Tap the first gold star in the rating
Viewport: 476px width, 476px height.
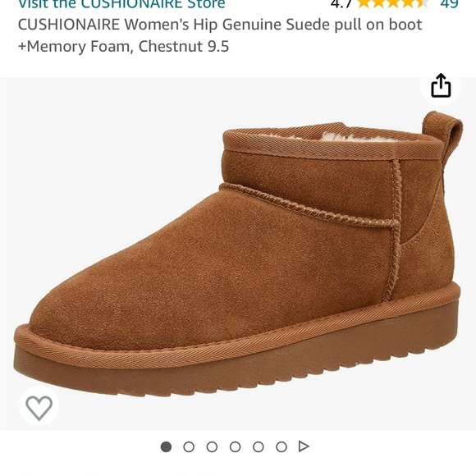click(x=364, y=3)
